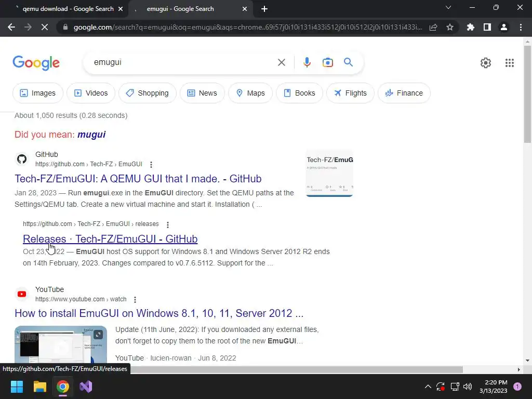The image size is (532, 399).
Task: Filter results by Images
Action: tap(37, 93)
